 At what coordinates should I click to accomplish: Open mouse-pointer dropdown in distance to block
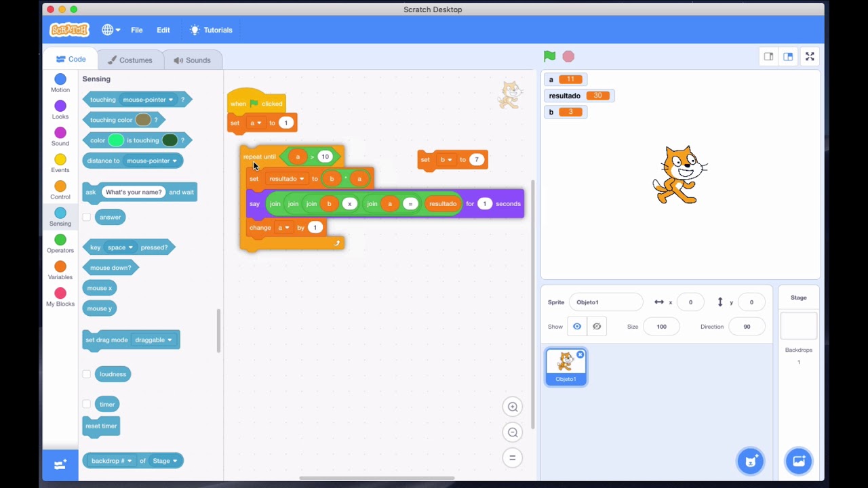tap(152, 161)
